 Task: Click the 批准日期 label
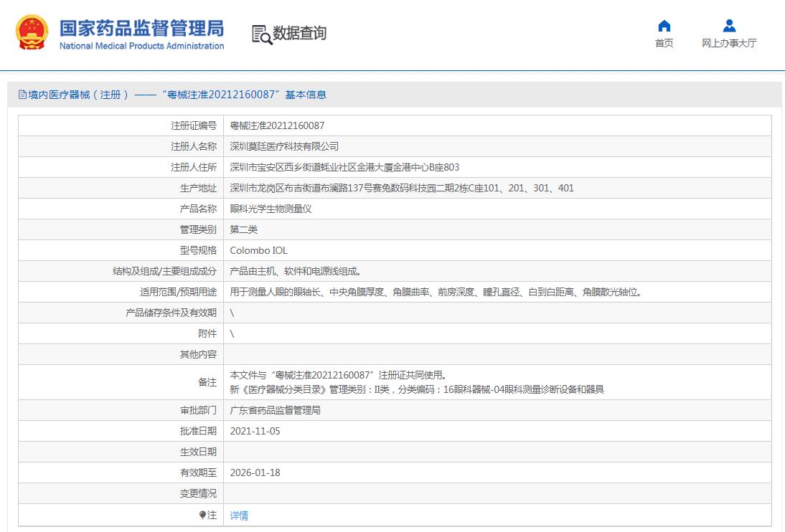pyautogui.click(x=198, y=431)
